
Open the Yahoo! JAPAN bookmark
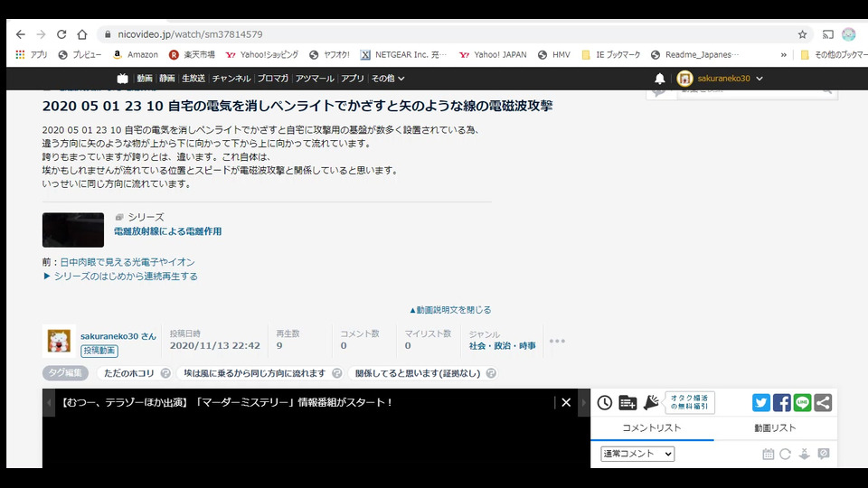493,55
